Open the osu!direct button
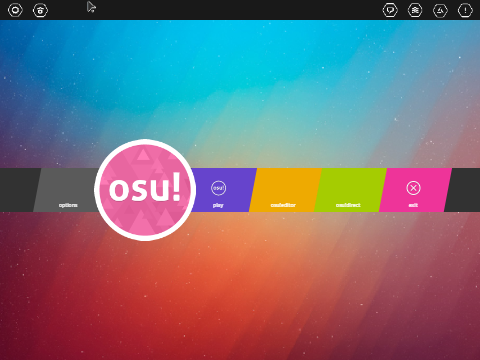 pos(350,190)
